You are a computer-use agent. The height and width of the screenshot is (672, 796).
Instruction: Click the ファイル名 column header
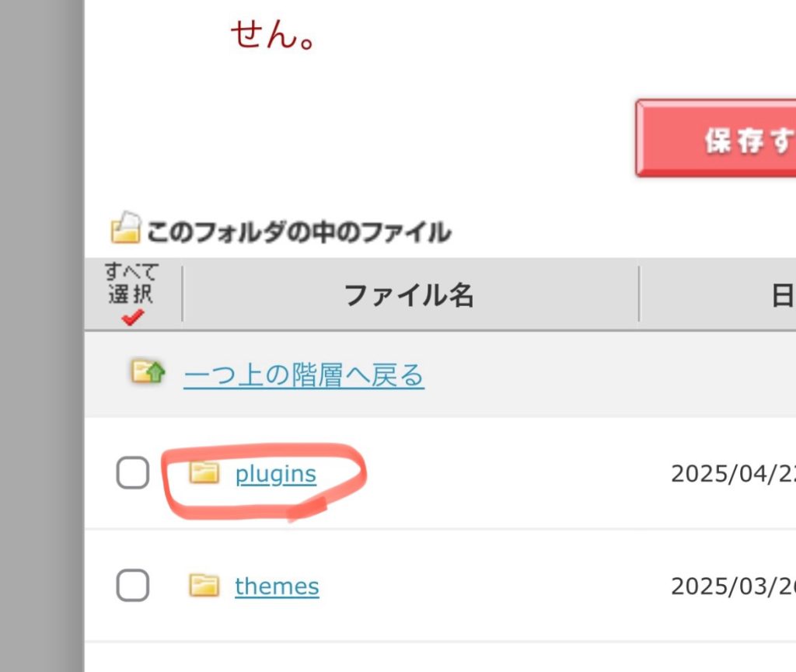point(409,295)
